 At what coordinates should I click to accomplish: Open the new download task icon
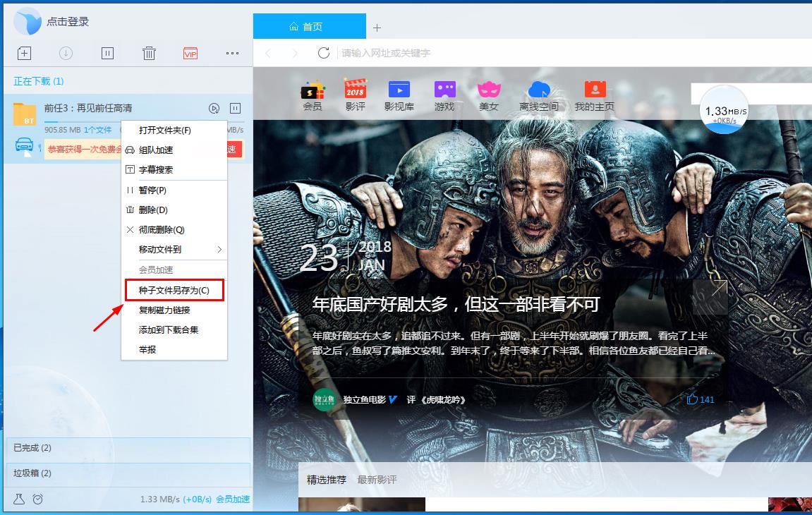(x=24, y=53)
